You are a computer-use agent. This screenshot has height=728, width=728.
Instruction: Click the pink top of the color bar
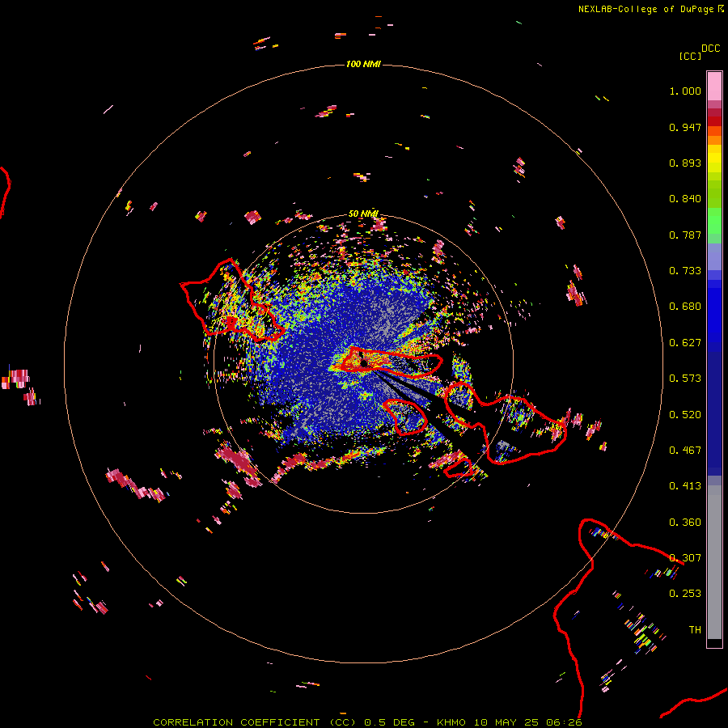coord(714,87)
